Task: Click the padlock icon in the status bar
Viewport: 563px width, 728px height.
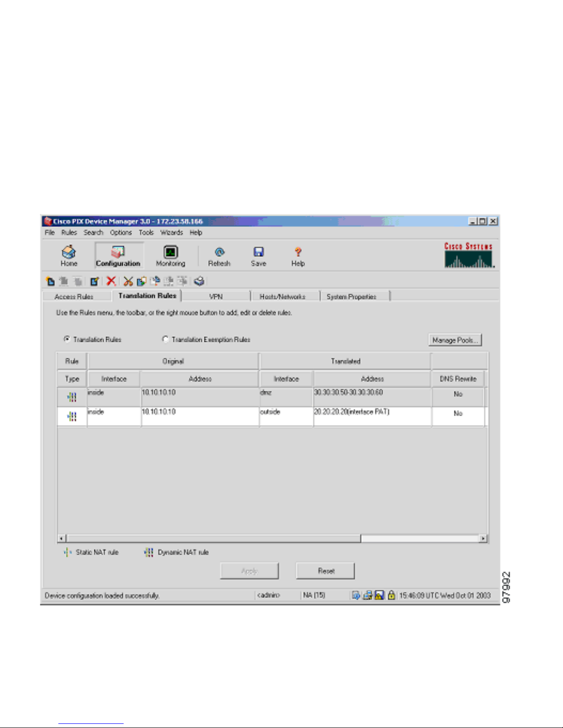Action: [391, 595]
